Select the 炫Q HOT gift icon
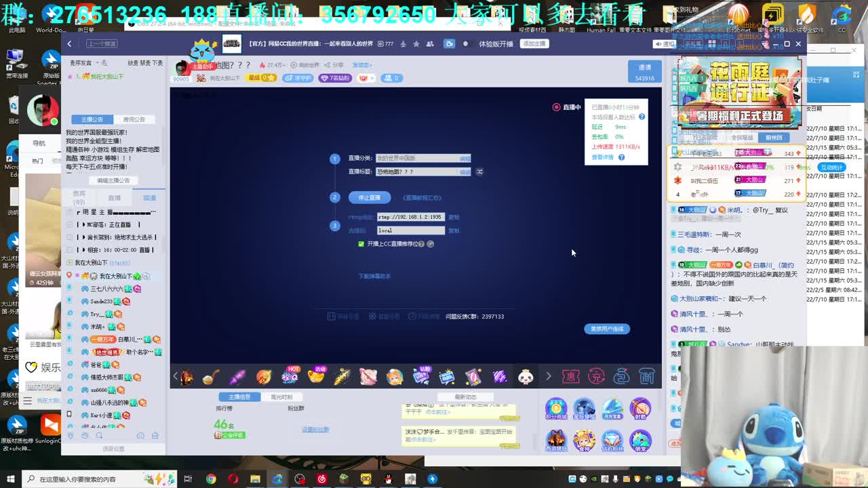 pyautogui.click(x=290, y=375)
